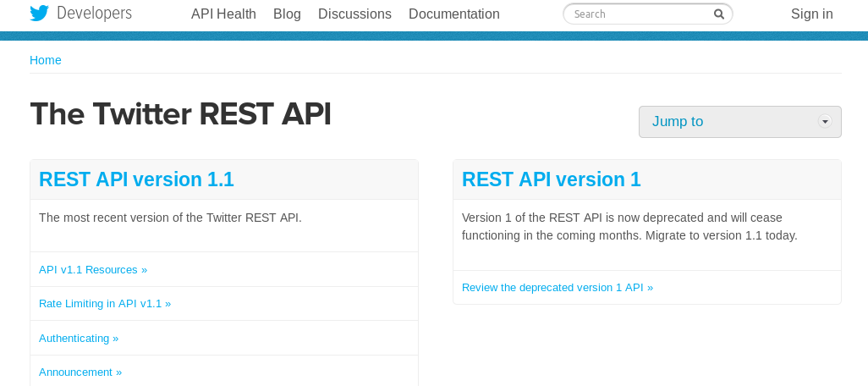
Task: Open the Authenticating link
Action: coord(79,338)
